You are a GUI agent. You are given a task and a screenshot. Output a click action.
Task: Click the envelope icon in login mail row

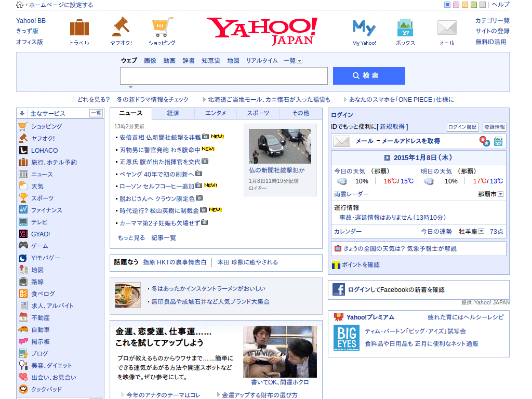342,141
